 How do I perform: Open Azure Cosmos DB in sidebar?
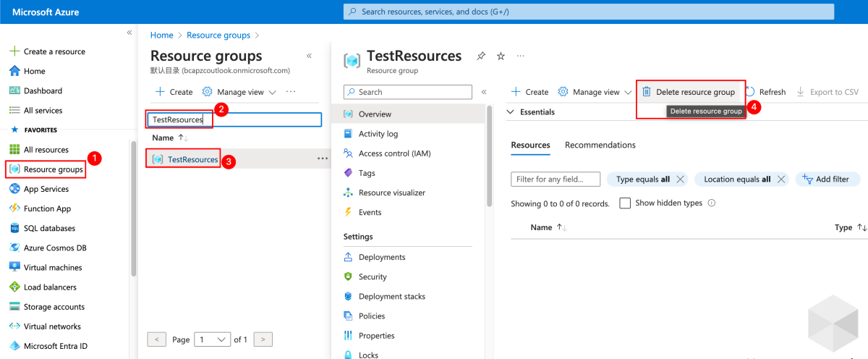point(55,248)
